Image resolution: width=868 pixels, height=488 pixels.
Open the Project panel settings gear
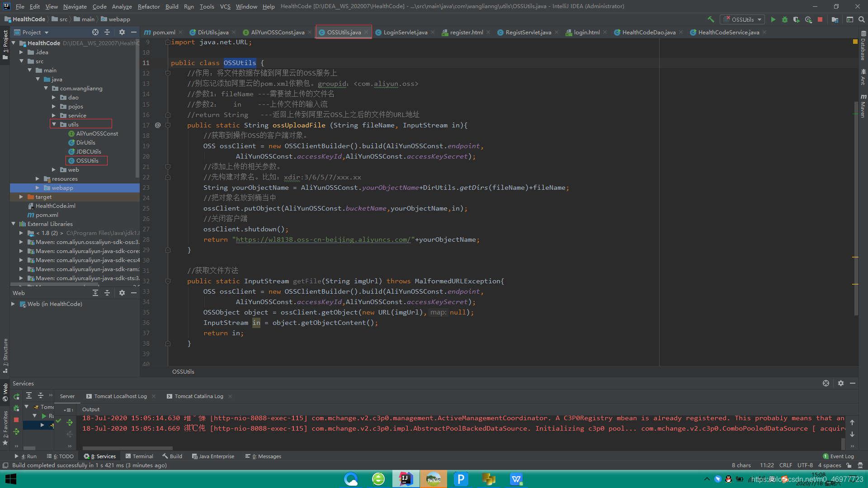tap(122, 32)
